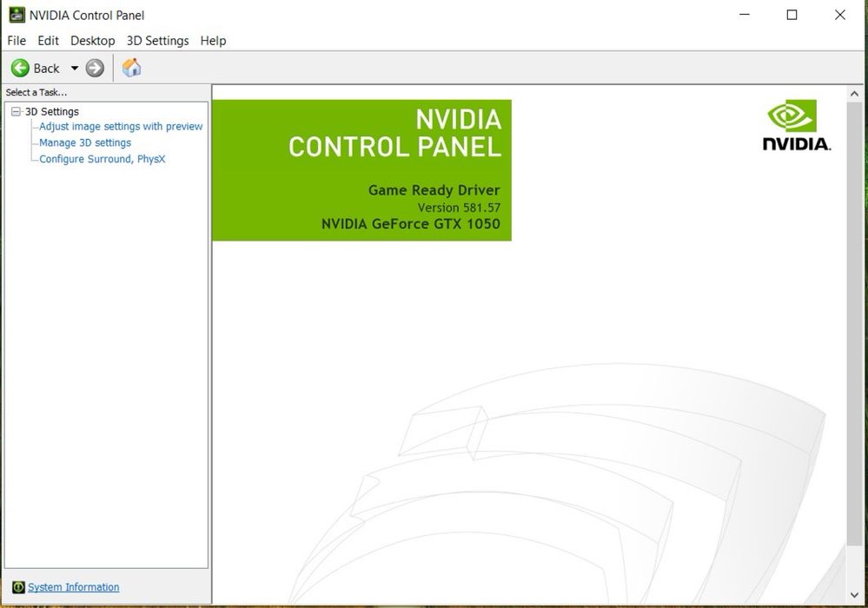Click the System Information icon
The width and height of the screenshot is (868, 608).
pos(18,587)
